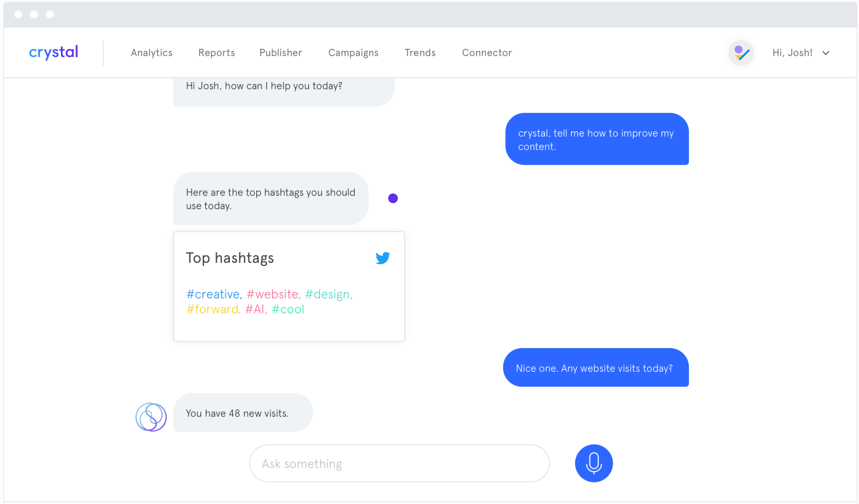Select the #design hashtag link
This screenshot has width=859, height=504.
click(327, 294)
